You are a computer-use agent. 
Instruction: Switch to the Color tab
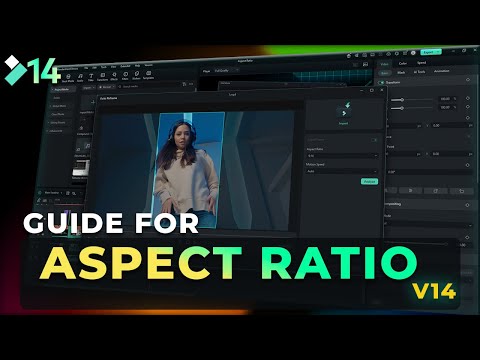click(x=403, y=63)
